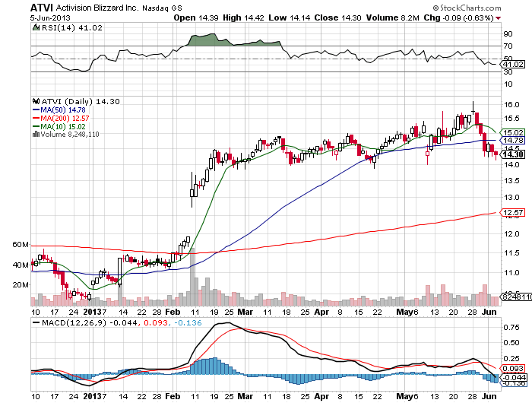Click the candlestick icon beside ATVI (Daily)

tap(36, 101)
